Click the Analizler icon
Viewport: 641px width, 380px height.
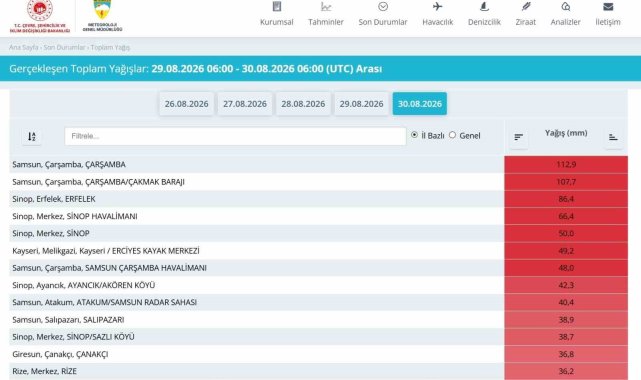pos(565,7)
